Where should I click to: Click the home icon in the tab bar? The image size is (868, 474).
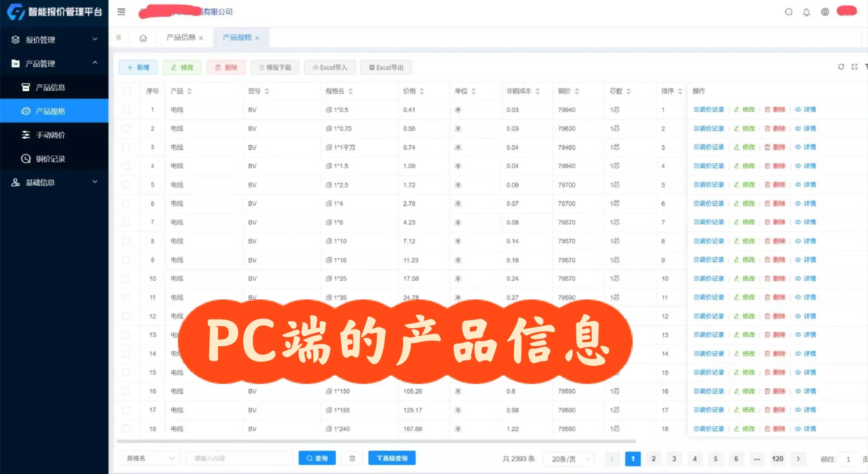[143, 38]
